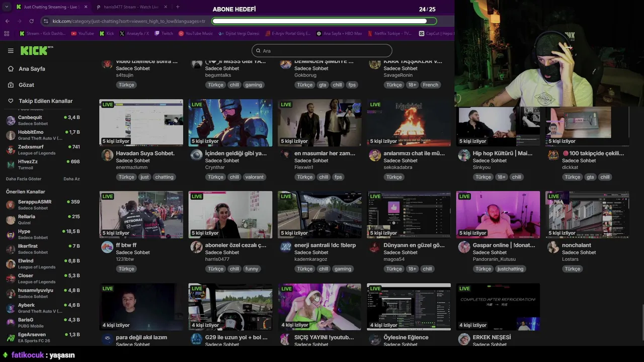The height and width of the screenshot is (362, 644).
Task: Click Closer channel avatar
Action: 10,279
